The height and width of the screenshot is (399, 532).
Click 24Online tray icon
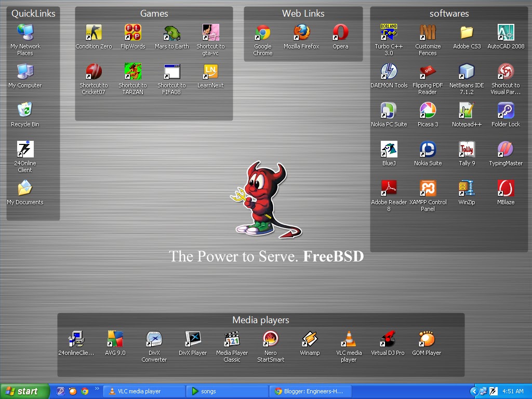[x=494, y=392]
